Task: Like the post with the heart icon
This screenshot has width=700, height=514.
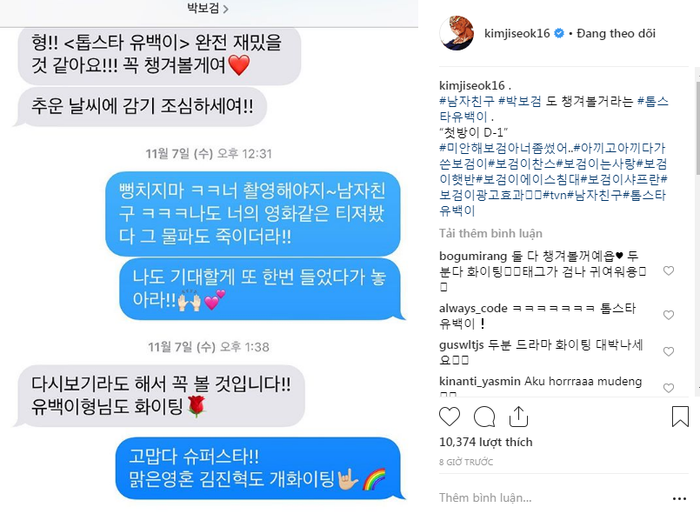Action: (x=449, y=417)
